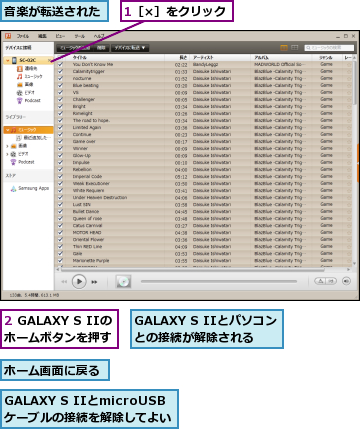This screenshot has width=360, height=429.
Task: Click the 削除 delete button
Action: [101, 48]
